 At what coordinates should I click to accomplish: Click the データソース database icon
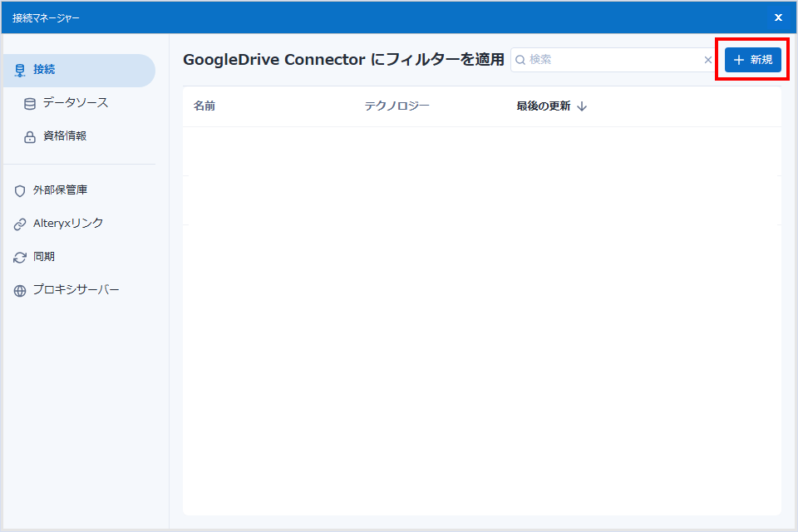(x=30, y=104)
